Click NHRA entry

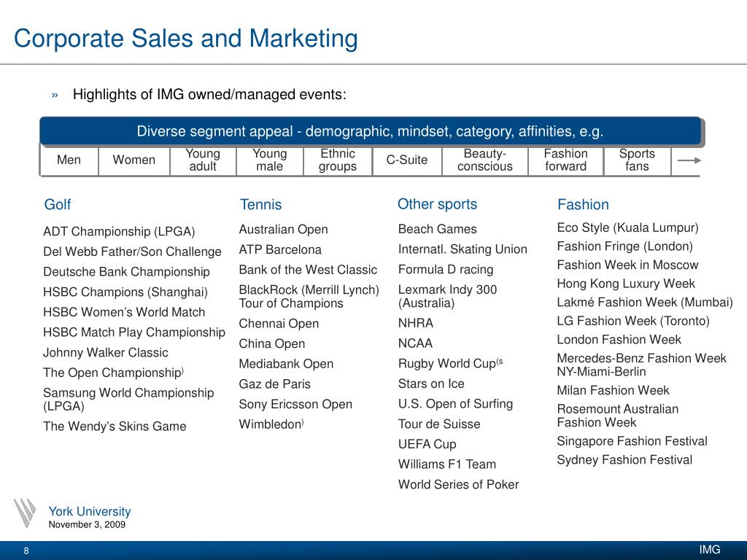tap(415, 323)
